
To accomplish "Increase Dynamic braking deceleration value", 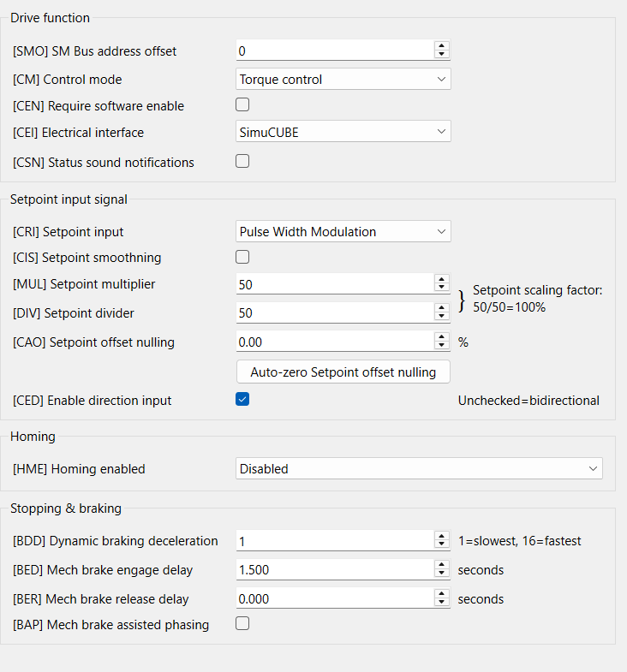I will click(441, 536).
